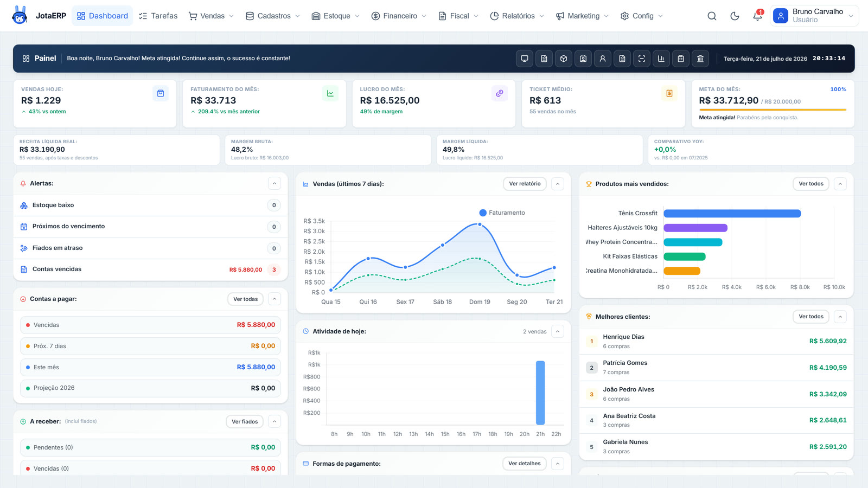868x488 pixels.
Task: Click Ver todos in Produtos mais vendidos
Action: 811,184
